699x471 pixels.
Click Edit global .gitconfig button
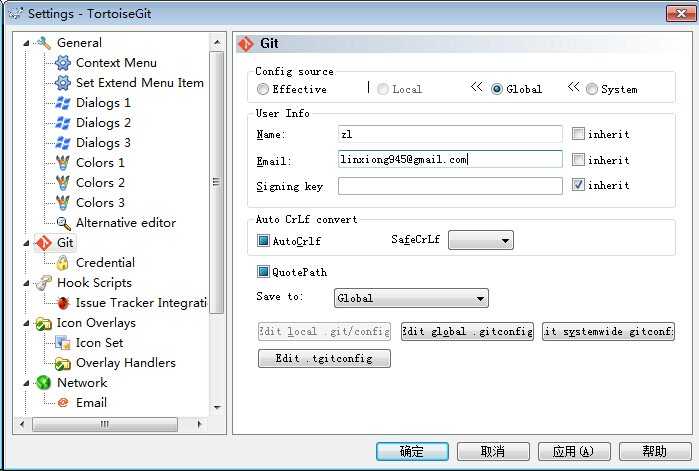(467, 332)
